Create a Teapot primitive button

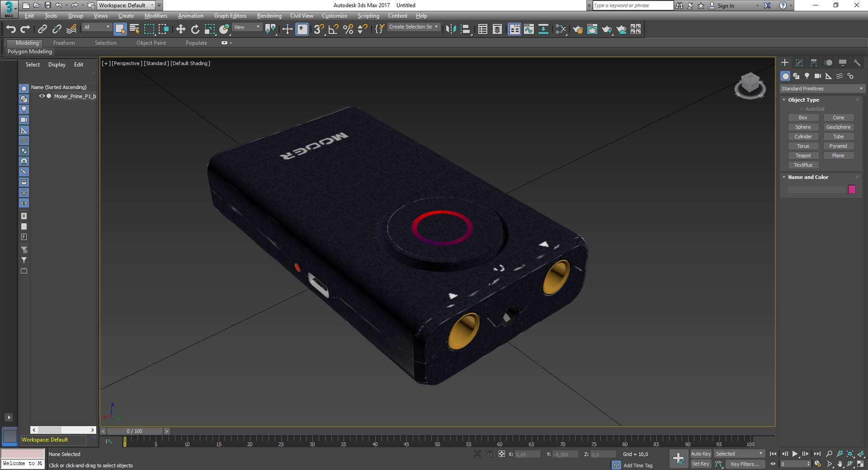coord(803,155)
